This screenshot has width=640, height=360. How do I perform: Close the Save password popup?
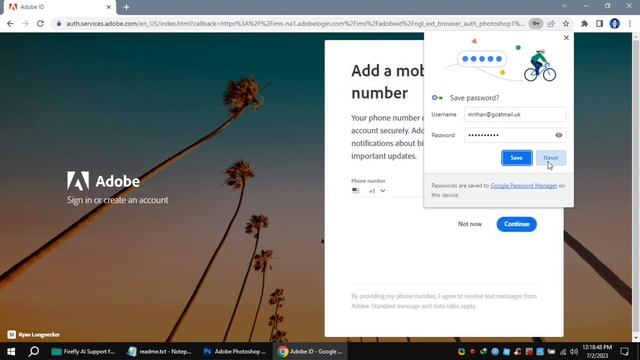point(566,38)
